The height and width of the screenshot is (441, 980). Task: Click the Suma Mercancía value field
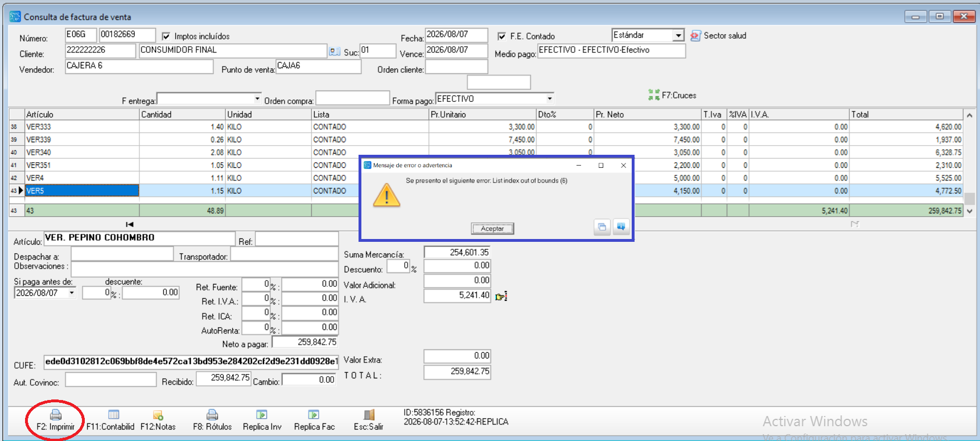point(457,253)
